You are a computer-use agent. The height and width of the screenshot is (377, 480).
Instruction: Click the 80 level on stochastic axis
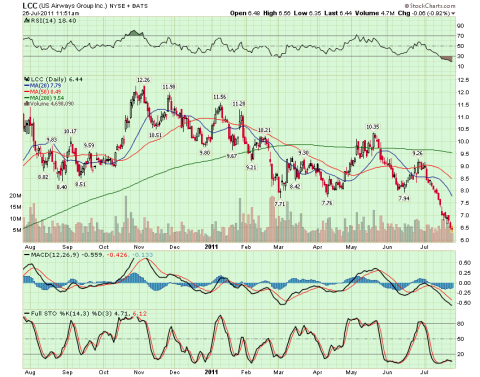(x=461, y=324)
